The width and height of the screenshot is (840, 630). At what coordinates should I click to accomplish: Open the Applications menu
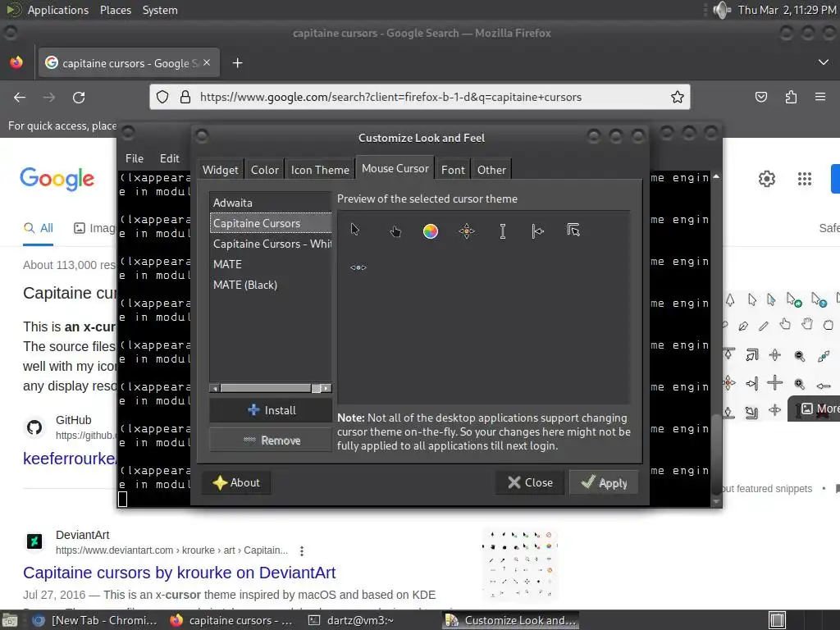(58, 10)
